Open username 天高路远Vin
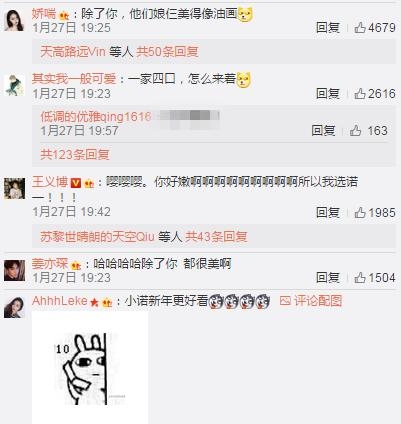This screenshot has width=401, height=424. pos(73,52)
